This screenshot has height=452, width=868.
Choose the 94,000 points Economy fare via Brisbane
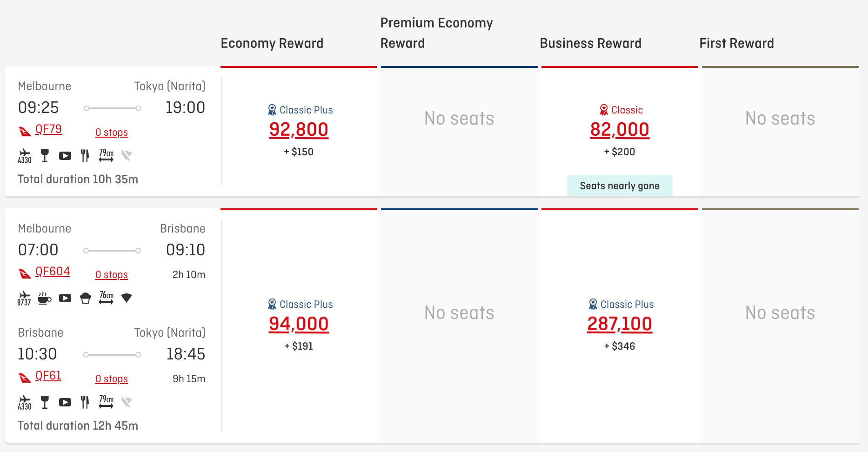pos(299,324)
